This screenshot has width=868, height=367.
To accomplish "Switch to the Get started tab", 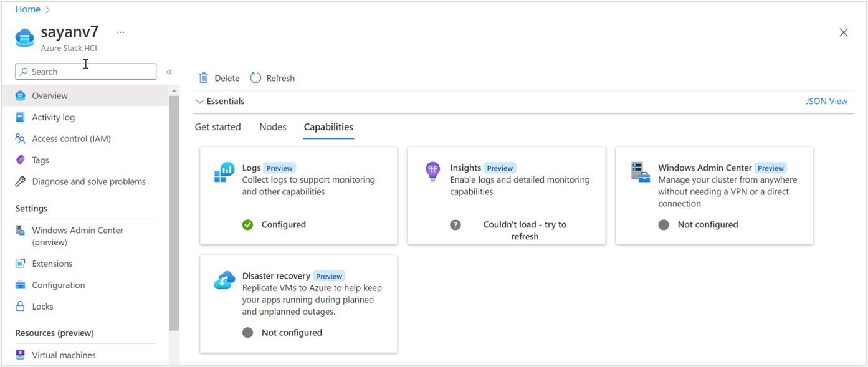I will pyautogui.click(x=217, y=127).
